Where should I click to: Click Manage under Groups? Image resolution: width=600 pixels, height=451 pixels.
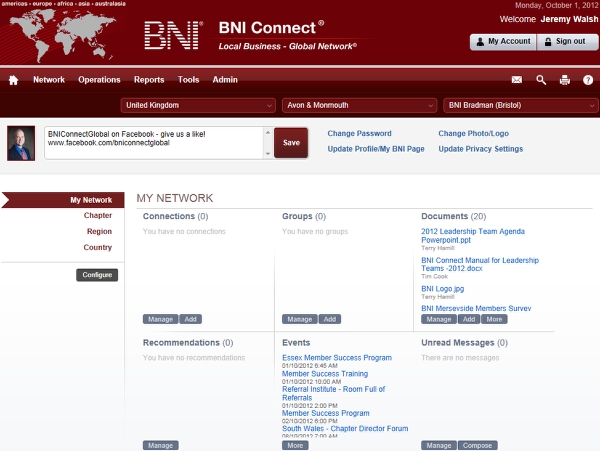coord(300,319)
